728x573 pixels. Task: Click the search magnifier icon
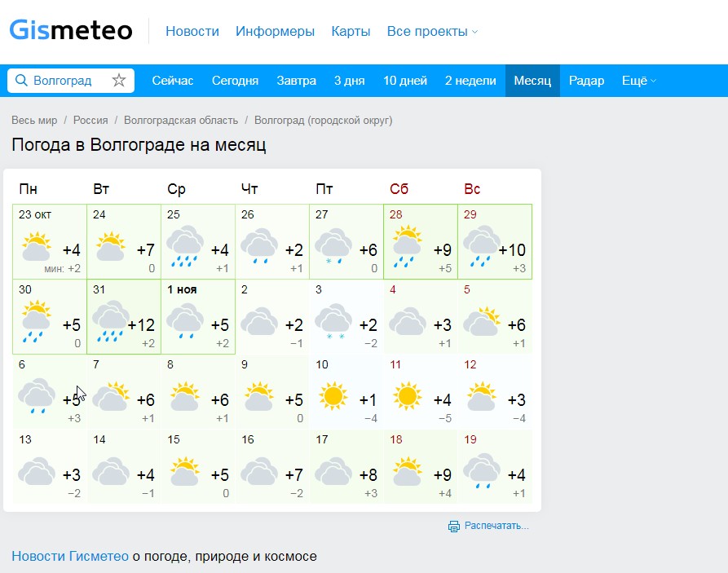tap(21, 81)
